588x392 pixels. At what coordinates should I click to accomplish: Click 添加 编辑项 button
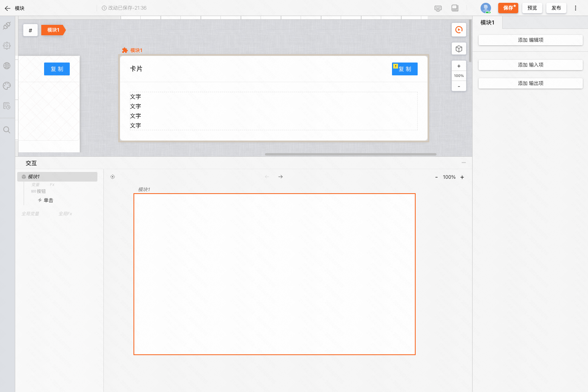[x=531, y=40]
